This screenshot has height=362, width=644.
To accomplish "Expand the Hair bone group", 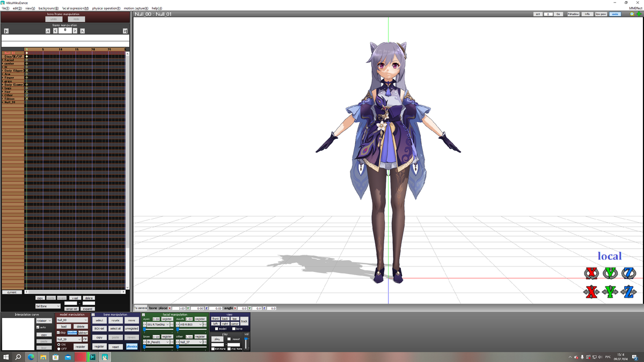I will 3,92.
